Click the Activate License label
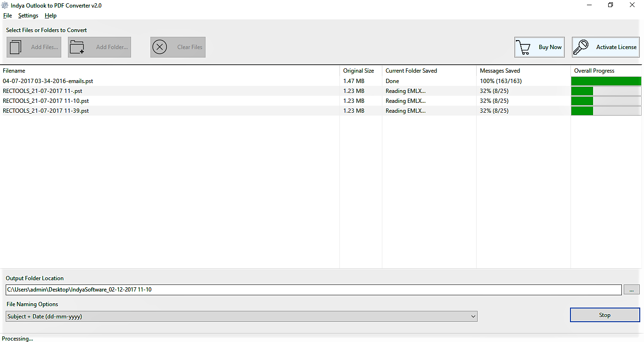Screen dimensions: 644x342 click(616, 47)
